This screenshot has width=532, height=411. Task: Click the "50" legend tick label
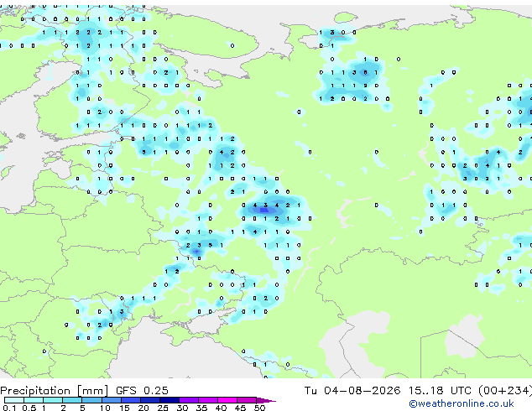click(x=259, y=408)
